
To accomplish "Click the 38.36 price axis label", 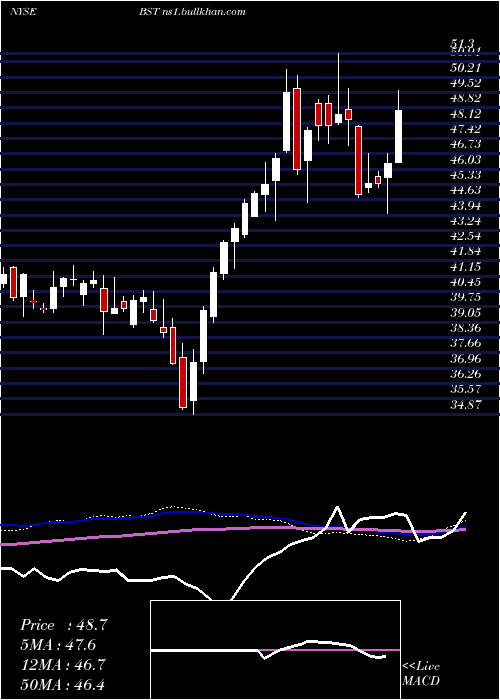I will (x=466, y=328).
